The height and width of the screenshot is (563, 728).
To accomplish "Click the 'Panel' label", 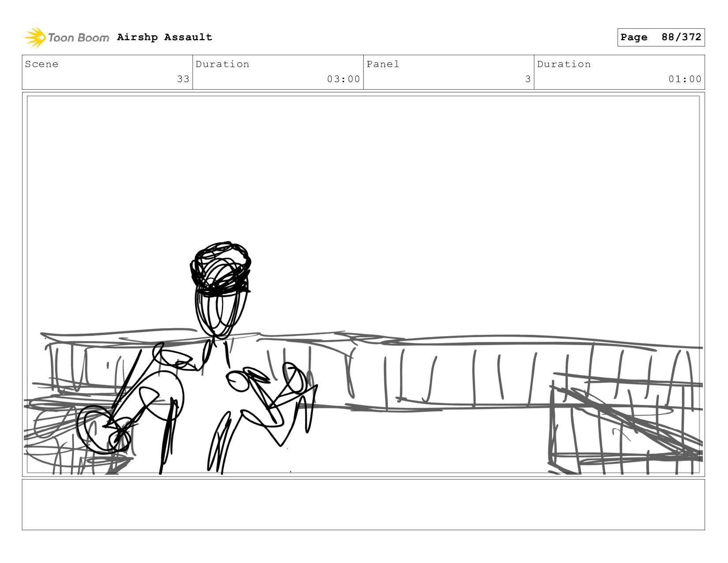I will [383, 64].
